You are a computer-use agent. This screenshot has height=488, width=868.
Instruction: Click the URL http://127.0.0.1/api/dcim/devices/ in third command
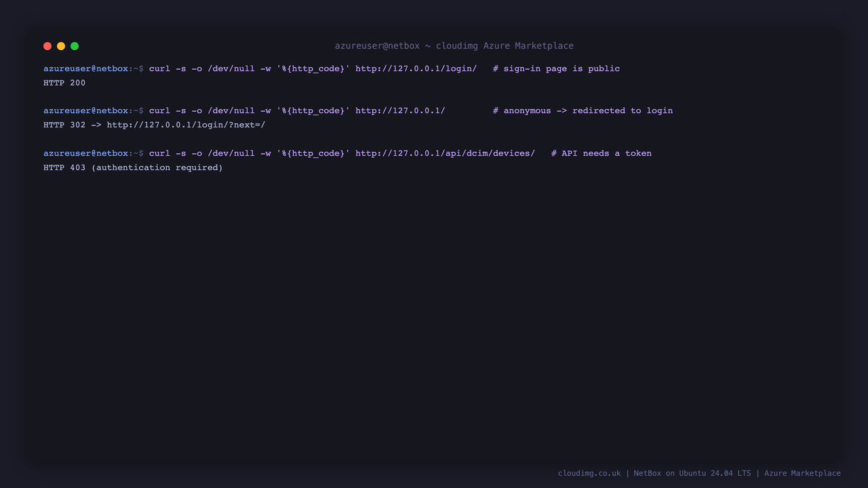[446, 153]
